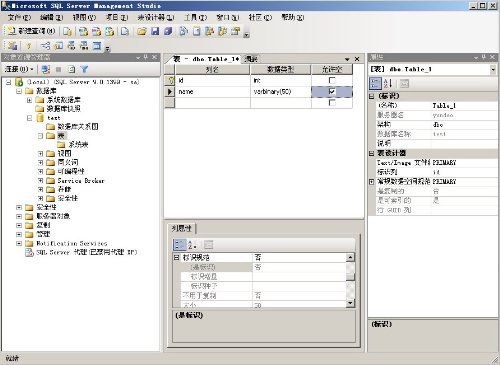Click the Open File folder toolbar icon
Image resolution: width=500 pixels, height=365 pixels.
[142, 31]
